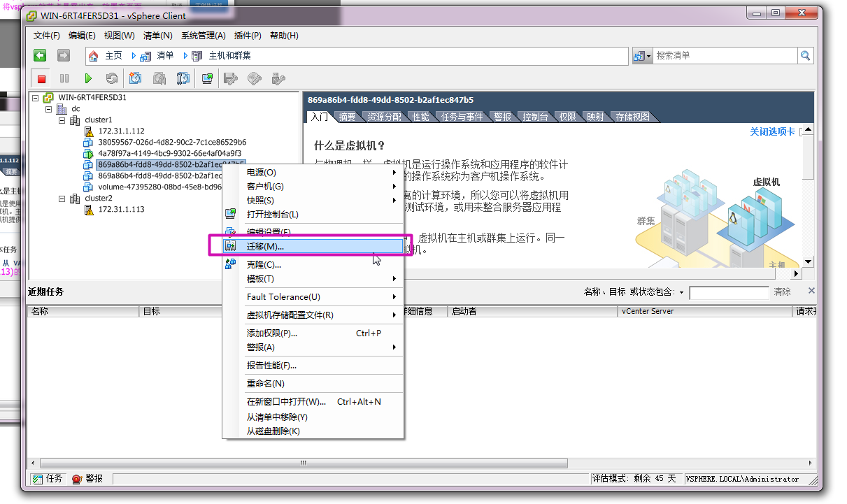847x504 pixels.
Task: Choose 从磁盘删除(K) delete from disk
Action: coord(313,431)
